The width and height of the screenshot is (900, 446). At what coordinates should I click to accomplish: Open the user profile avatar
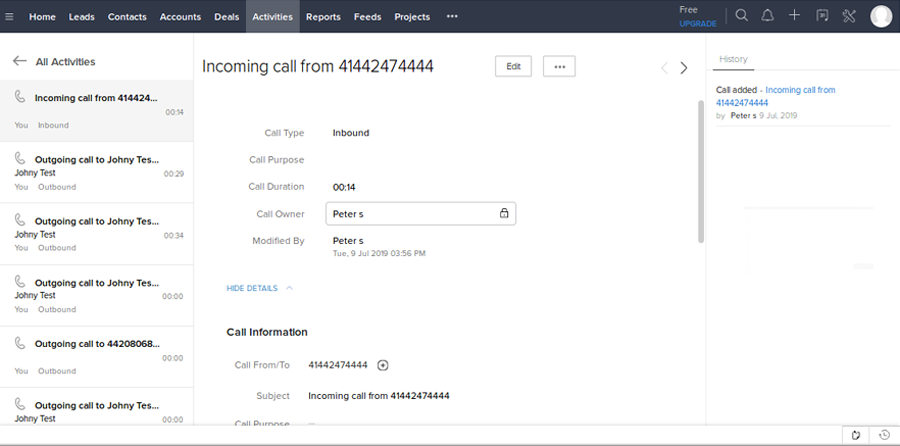881,17
